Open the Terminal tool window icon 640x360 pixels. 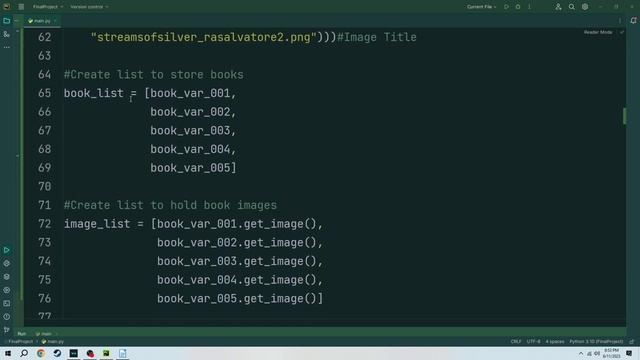pos(7,303)
